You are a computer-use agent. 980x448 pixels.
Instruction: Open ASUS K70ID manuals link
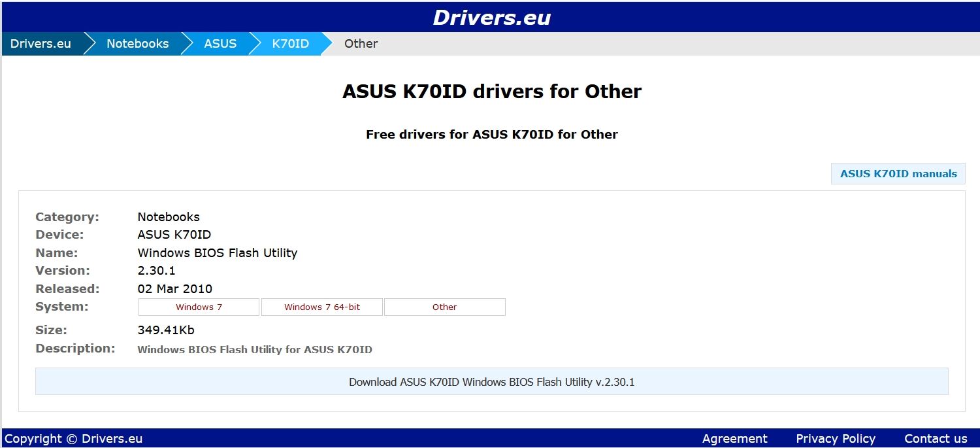pyautogui.click(x=898, y=173)
